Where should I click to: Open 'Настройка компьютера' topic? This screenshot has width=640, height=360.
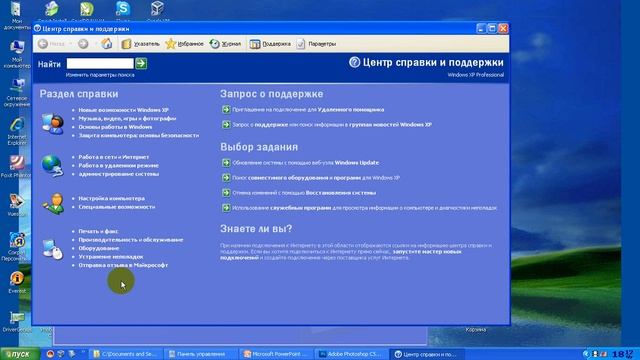click(x=111, y=198)
